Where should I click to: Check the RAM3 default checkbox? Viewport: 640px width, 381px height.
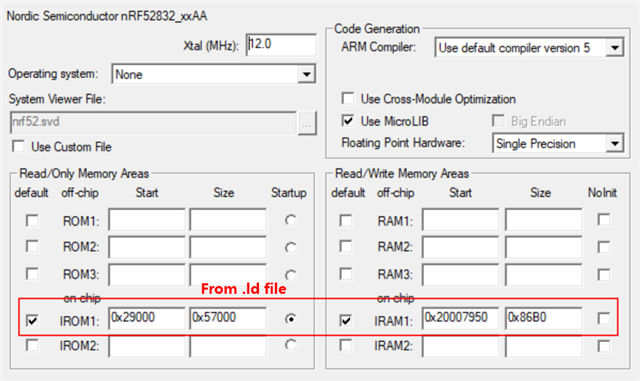[x=346, y=274]
